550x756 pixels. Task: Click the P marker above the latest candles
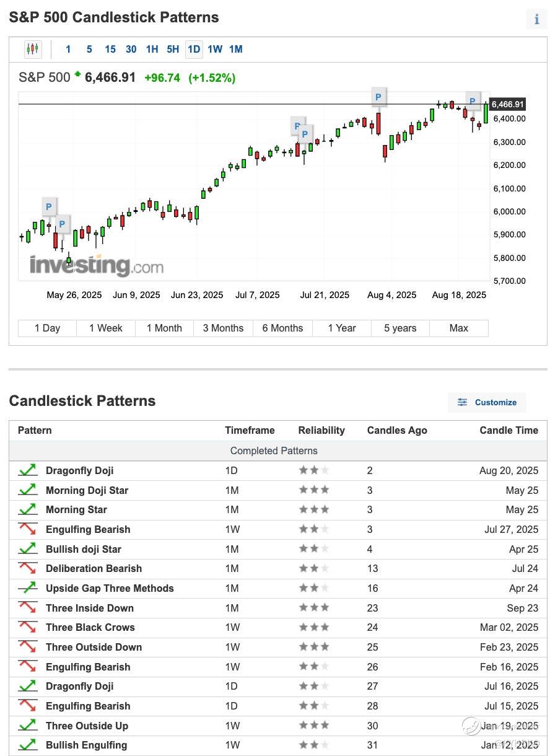pyautogui.click(x=472, y=102)
